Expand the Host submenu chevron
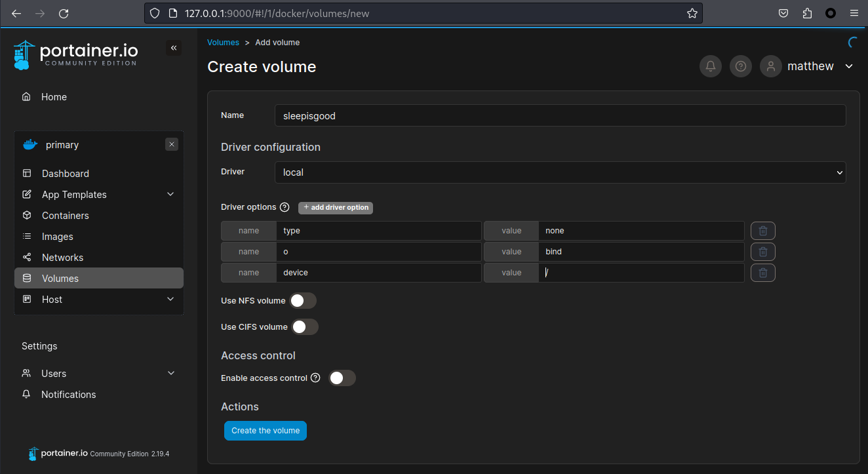The height and width of the screenshot is (474, 868). [x=170, y=299]
